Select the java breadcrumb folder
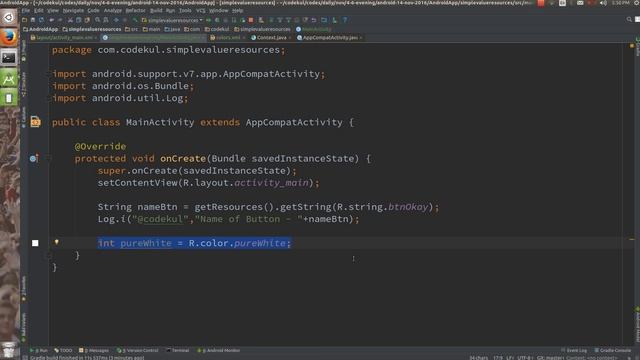640x360 pixels. click(x=172, y=29)
